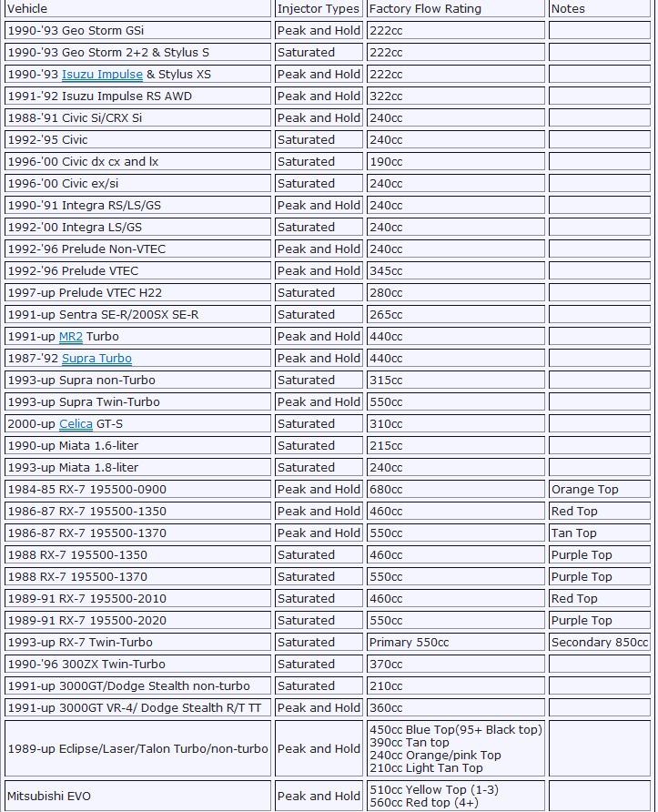Click the 345cc flow rating value
Screen dimensions: 658x812
pyautogui.click(x=456, y=270)
